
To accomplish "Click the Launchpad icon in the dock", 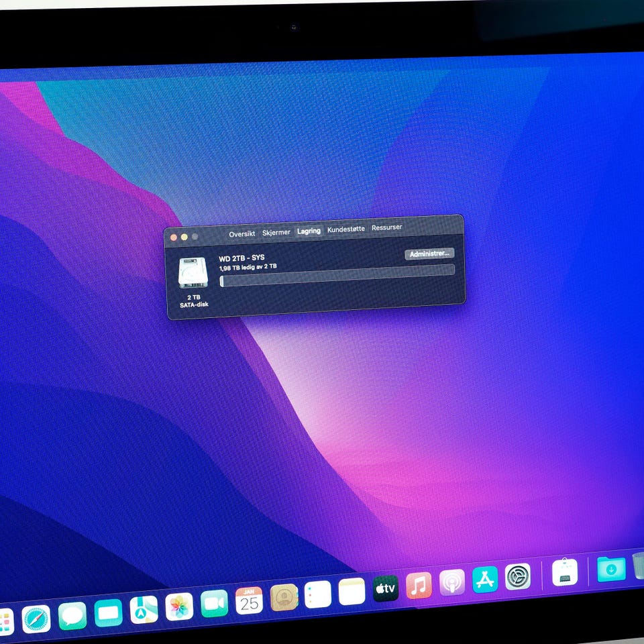I will [x=6, y=622].
